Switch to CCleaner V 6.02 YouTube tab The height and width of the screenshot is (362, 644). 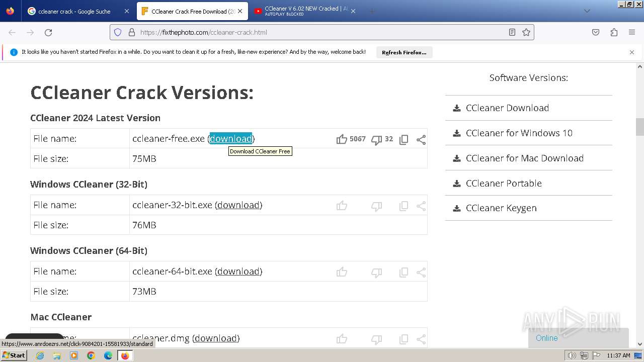tap(306, 11)
